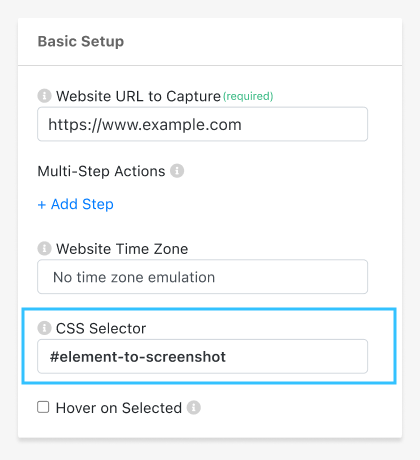Click the info icon after Hover on Selected
The width and height of the screenshot is (420, 460).
194,407
